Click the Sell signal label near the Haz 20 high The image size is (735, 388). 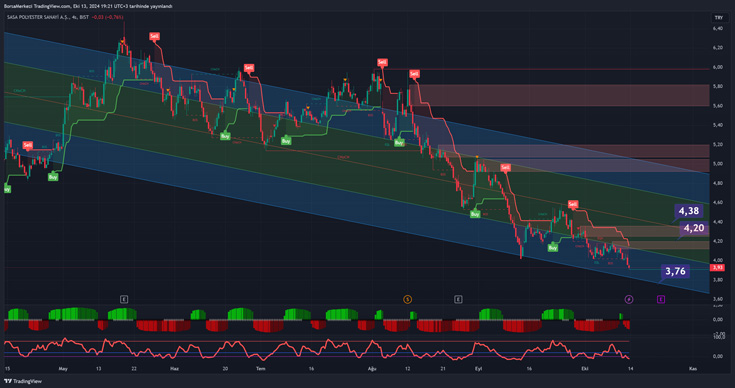tap(249, 68)
